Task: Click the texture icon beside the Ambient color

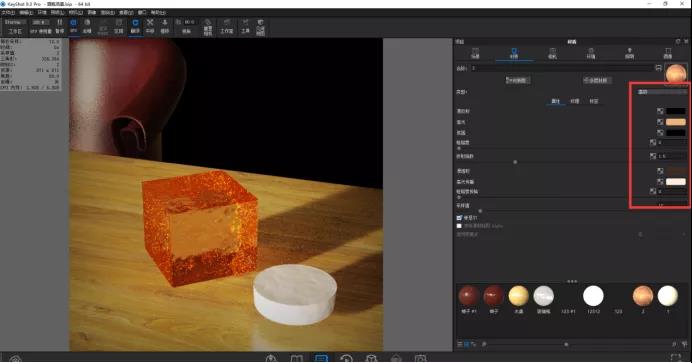Action: coord(660,133)
